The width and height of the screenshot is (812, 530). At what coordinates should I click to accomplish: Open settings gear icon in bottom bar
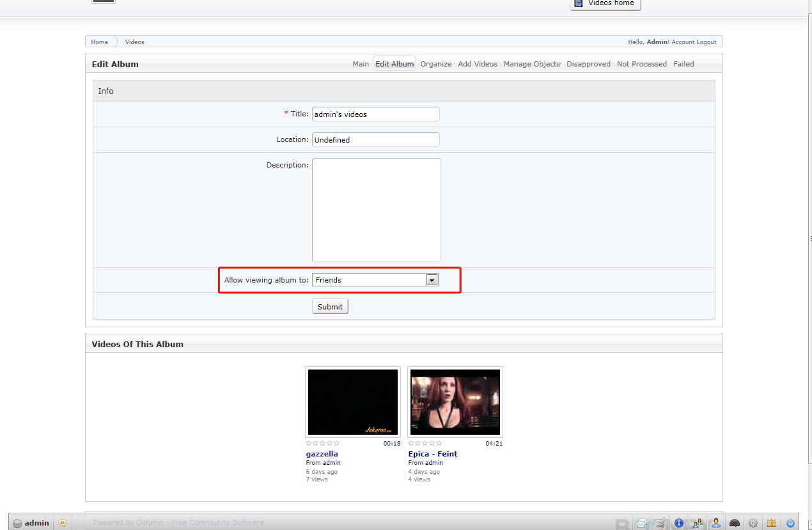click(x=753, y=523)
